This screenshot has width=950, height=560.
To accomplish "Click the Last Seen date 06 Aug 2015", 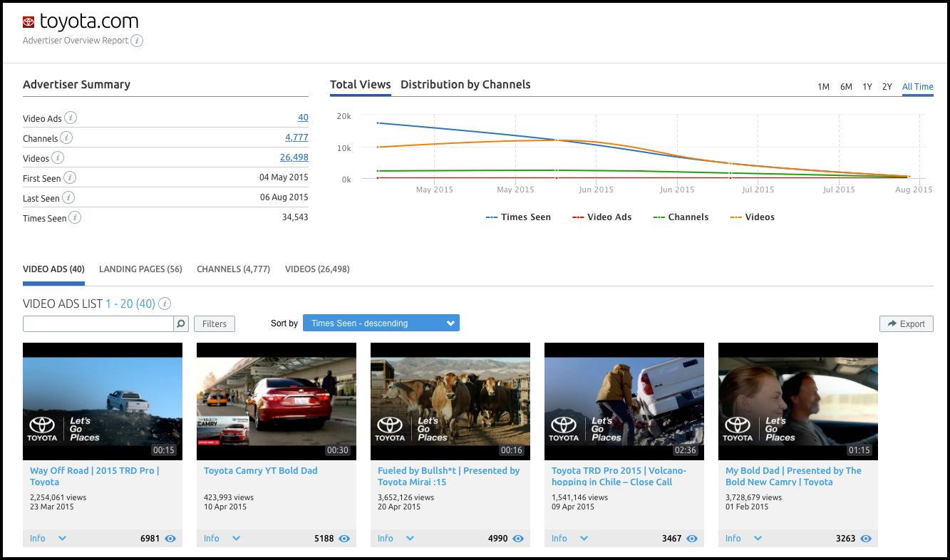I will 284,197.
